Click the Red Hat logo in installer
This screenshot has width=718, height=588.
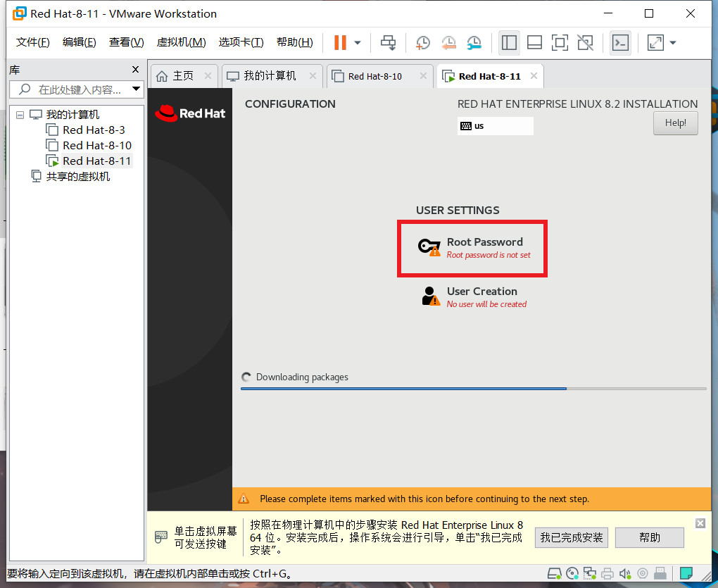[190, 113]
